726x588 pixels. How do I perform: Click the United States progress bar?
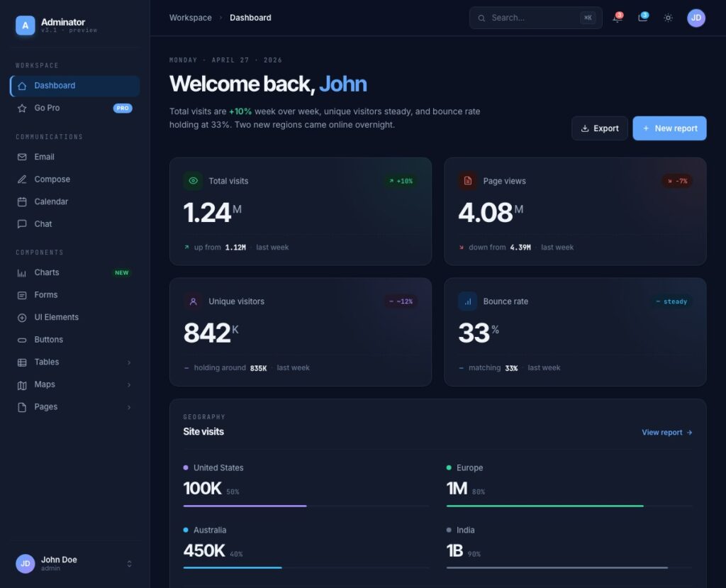pos(245,506)
